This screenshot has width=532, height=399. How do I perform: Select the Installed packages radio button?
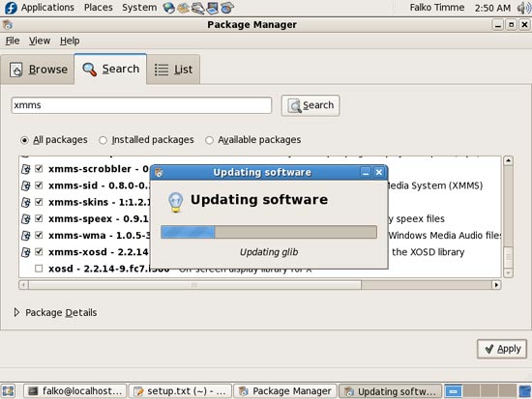pos(103,140)
